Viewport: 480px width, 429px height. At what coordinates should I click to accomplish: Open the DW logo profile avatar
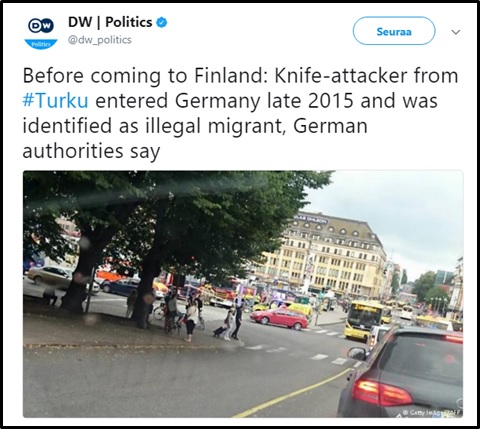(x=41, y=32)
